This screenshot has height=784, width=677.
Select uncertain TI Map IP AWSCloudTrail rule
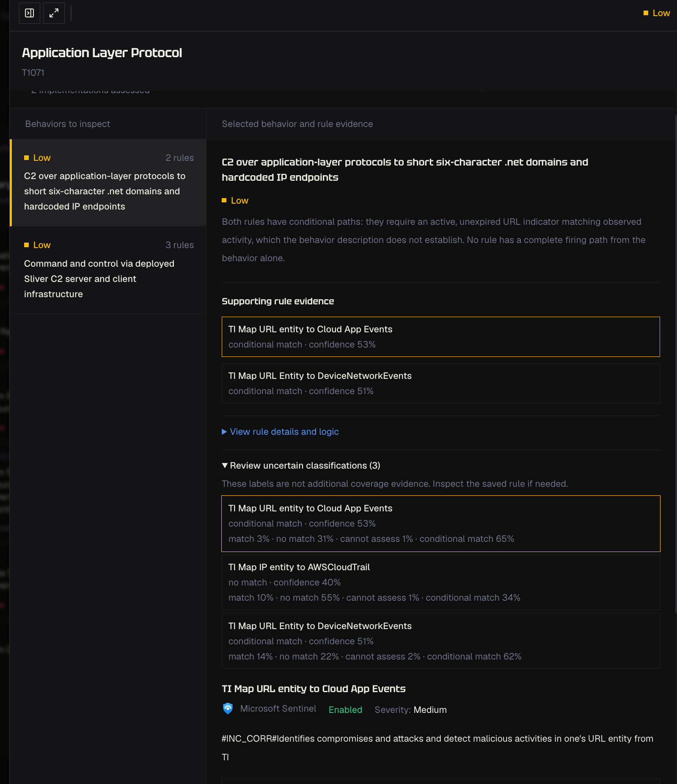440,582
